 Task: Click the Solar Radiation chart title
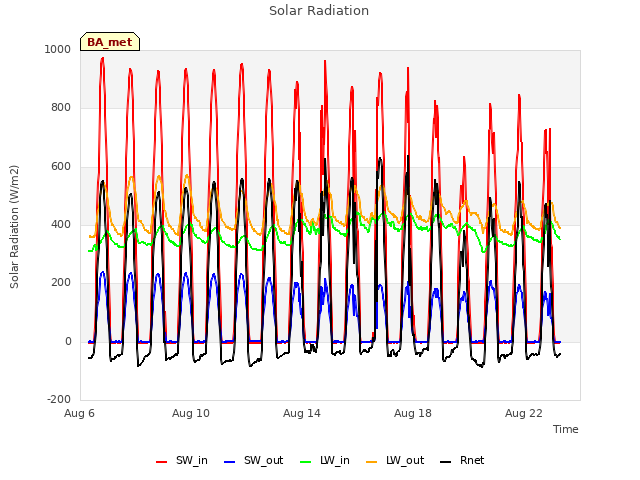click(x=319, y=11)
